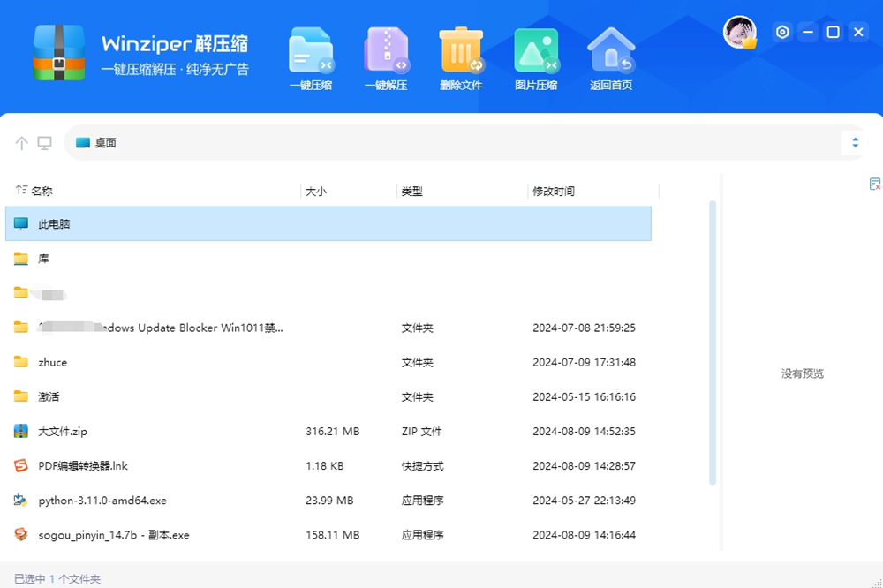Open the address bar dropdown arrows
Viewport: 883px width, 588px height.
tap(855, 141)
